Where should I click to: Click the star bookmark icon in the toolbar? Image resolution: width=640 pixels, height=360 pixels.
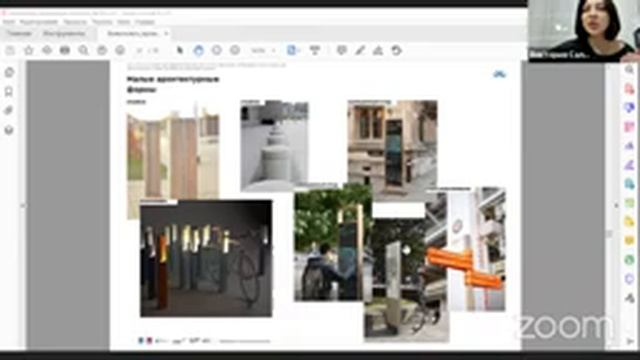29,51
